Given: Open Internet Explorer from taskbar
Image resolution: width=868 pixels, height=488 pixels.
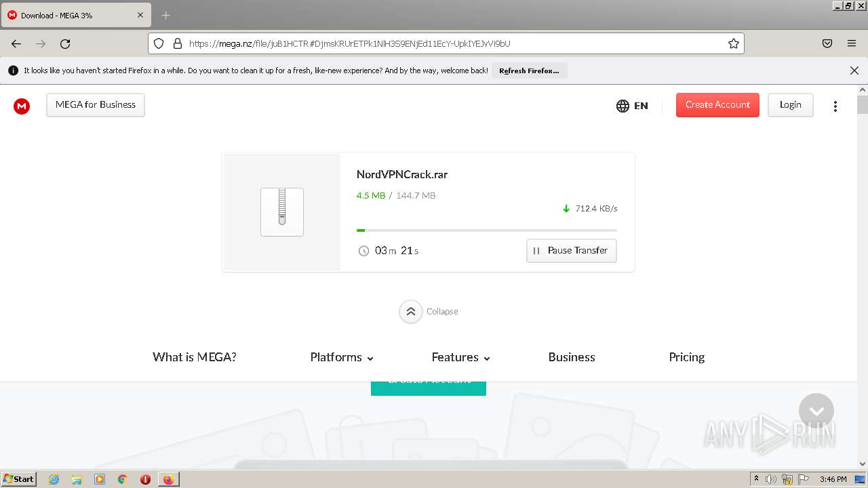Looking at the screenshot, I should (54, 479).
